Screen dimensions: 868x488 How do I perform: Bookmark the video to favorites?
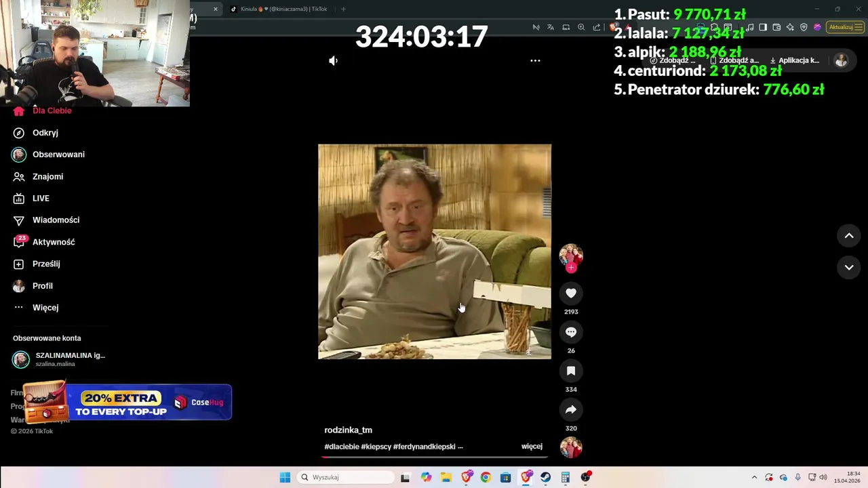tap(571, 371)
